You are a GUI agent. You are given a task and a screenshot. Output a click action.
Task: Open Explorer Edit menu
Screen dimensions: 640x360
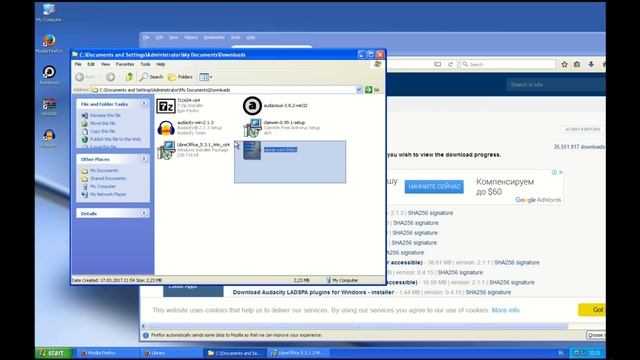pyautogui.click(x=91, y=64)
